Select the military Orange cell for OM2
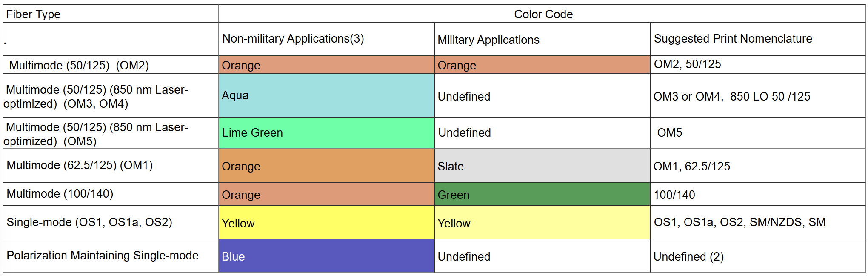This screenshot has width=868, height=276. (542, 64)
